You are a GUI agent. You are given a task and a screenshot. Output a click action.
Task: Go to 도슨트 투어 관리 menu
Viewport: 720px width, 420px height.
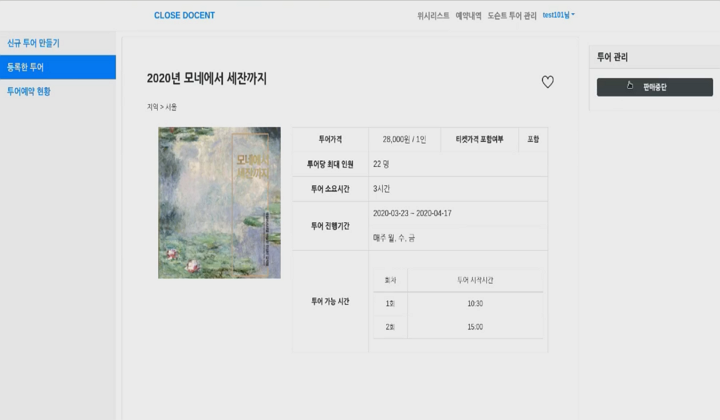point(512,16)
